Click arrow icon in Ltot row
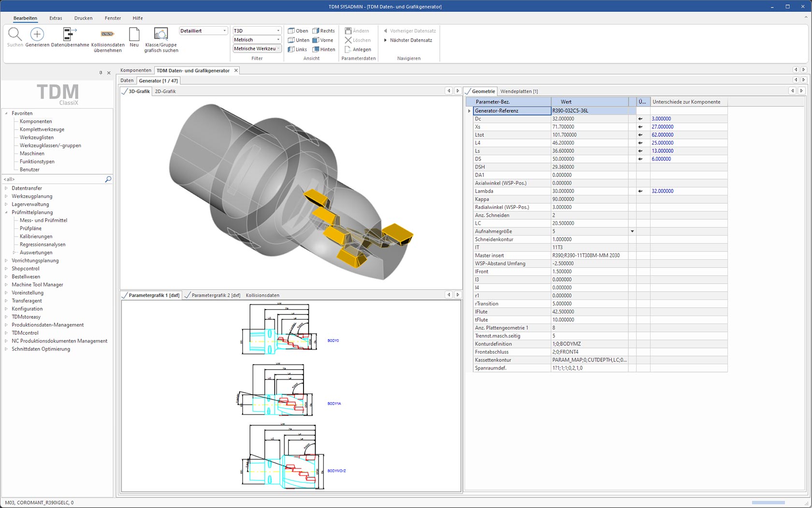This screenshot has width=812, height=508. point(640,135)
